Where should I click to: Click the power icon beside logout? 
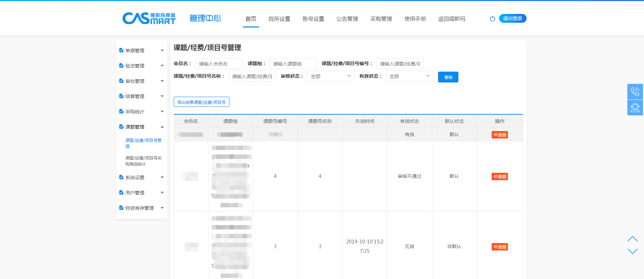pos(492,19)
